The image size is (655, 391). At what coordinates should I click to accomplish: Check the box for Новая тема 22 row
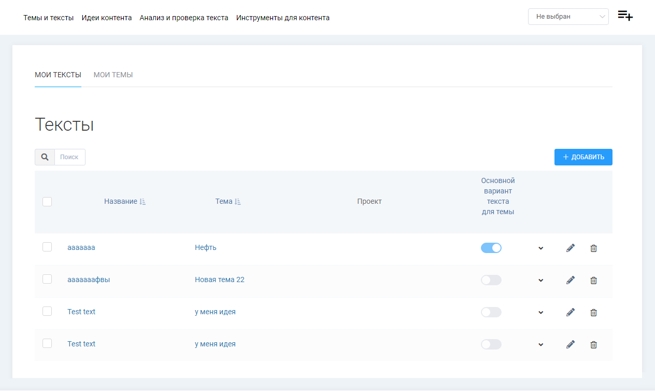tap(47, 279)
